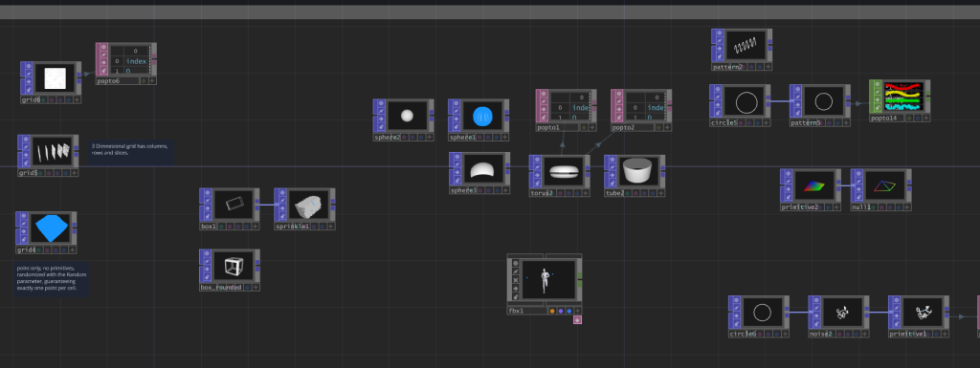980x368 pixels.
Task: Select the sphere1 blue sphere viewer
Action: click(x=482, y=116)
